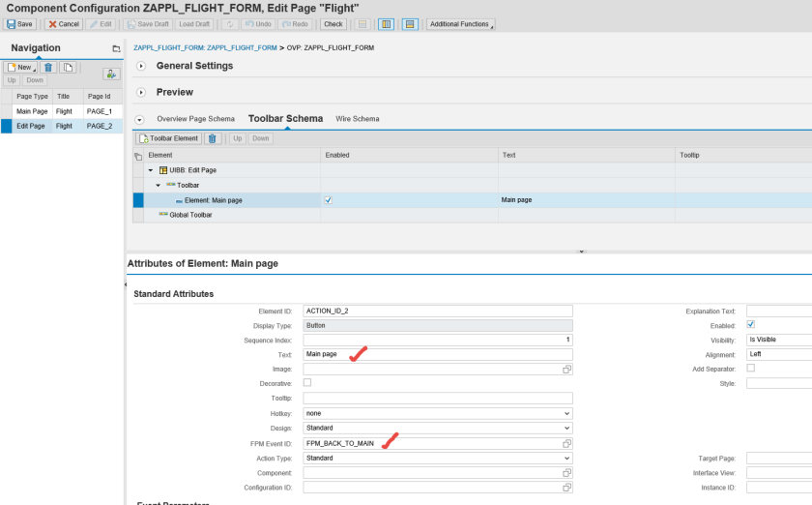Viewport: 812px width, 505px height.
Task: Open the Additional Functions menu
Action: coord(460,24)
